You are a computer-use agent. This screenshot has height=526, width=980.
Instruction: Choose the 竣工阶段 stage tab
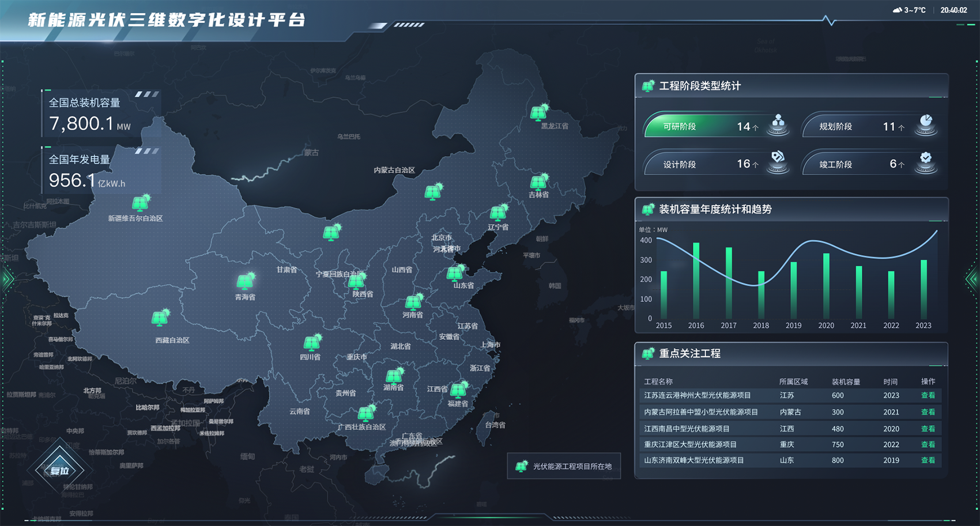click(859, 165)
